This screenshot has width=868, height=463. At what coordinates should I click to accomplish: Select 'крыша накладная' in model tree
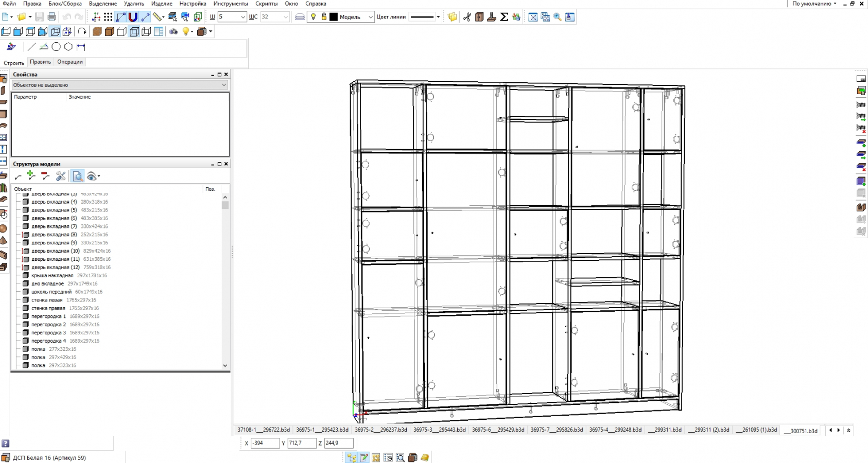point(52,275)
